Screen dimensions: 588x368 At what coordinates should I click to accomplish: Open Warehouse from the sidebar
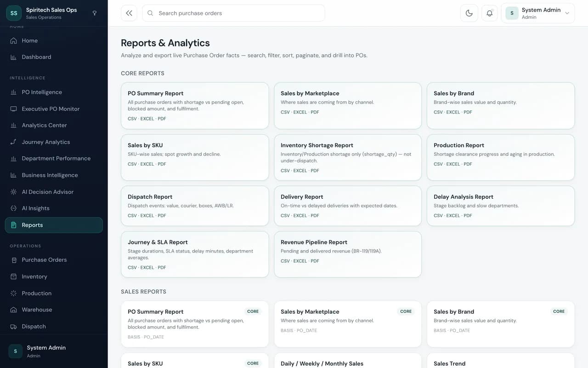[x=54, y=310]
